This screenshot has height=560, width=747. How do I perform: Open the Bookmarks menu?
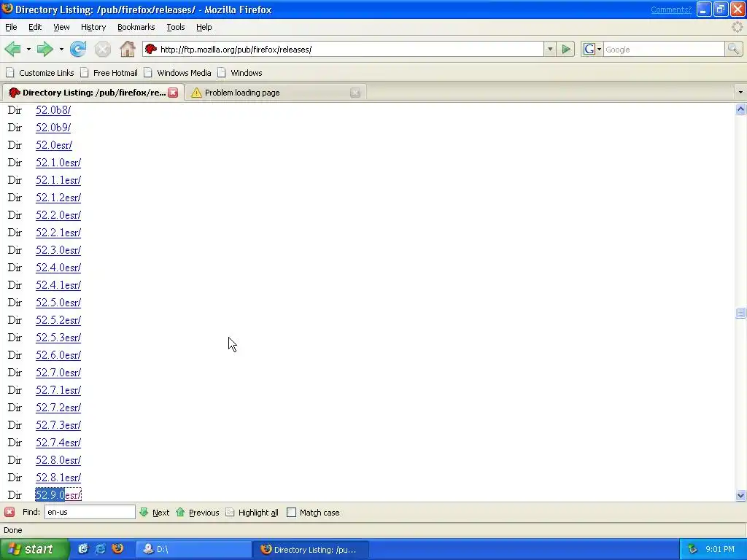click(136, 27)
